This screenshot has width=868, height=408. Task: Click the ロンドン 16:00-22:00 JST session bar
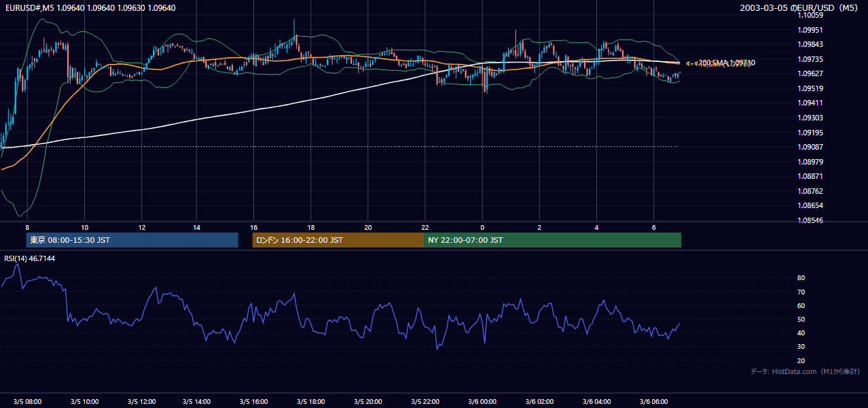pyautogui.click(x=338, y=240)
